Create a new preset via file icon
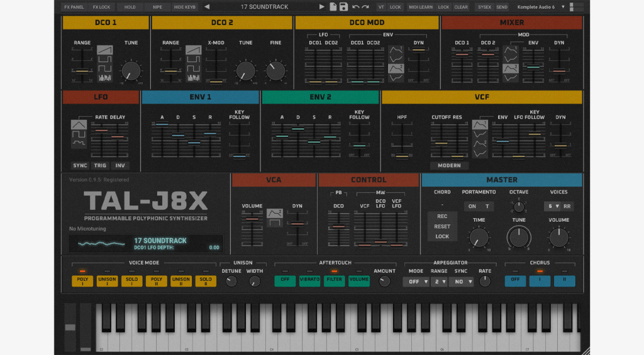Screen dimensions: 644x355 pyautogui.click(x=333, y=6)
